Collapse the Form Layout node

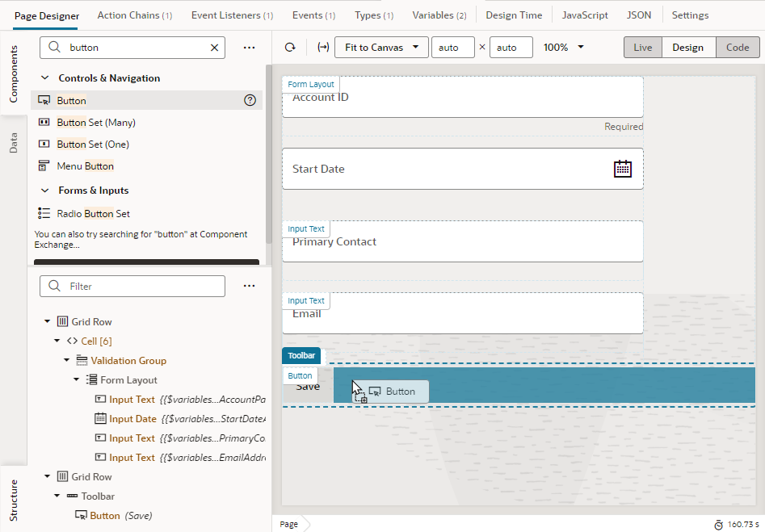pos(77,379)
